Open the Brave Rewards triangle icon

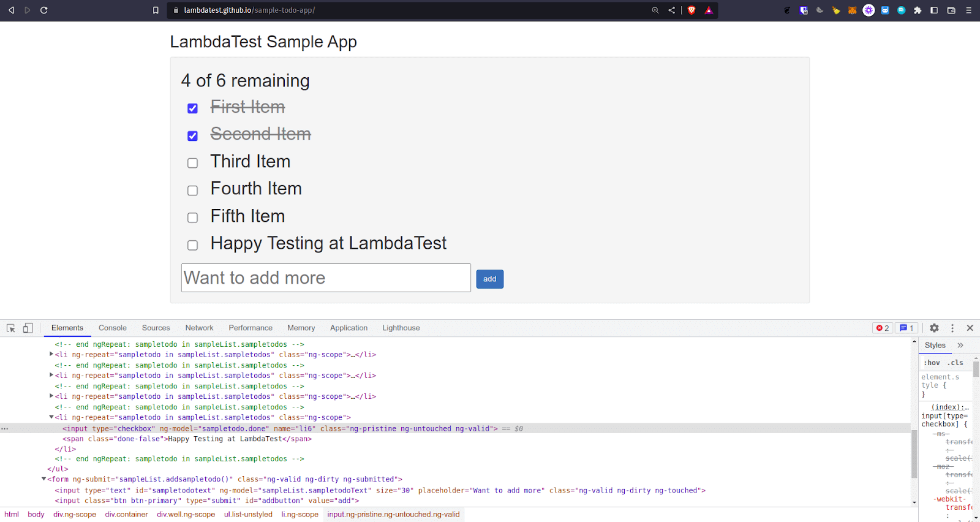709,10
